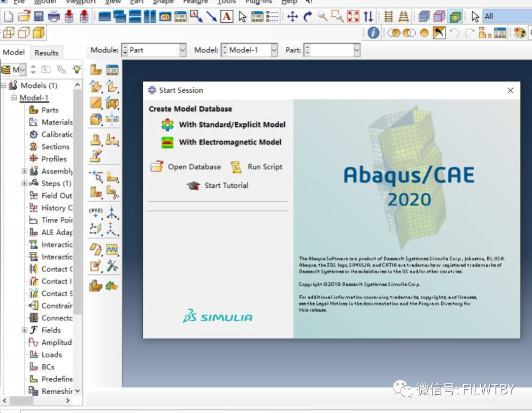Collapse the Model-1 tree node
The width and height of the screenshot is (532, 413).
point(14,98)
